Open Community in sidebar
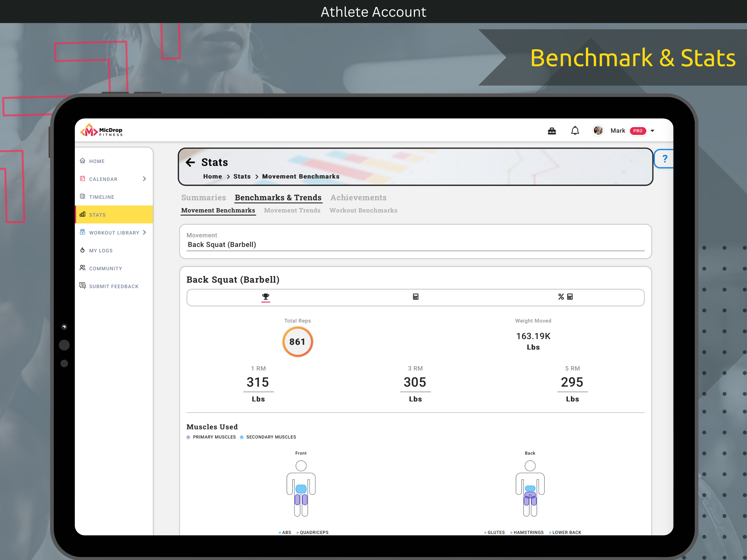The image size is (747, 560). [114, 268]
